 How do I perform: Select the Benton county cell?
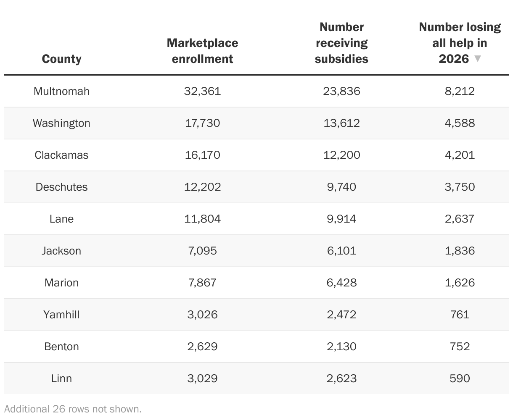coord(61,346)
